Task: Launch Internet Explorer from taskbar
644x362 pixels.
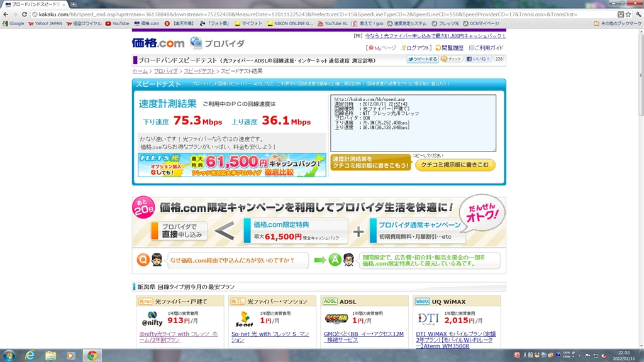Action: pyautogui.click(x=30, y=356)
